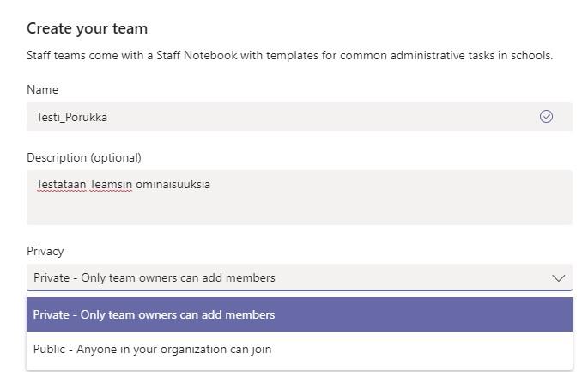588x372 pixels.
Task: Click the misspelled word Testataan in the description
Action: point(61,185)
